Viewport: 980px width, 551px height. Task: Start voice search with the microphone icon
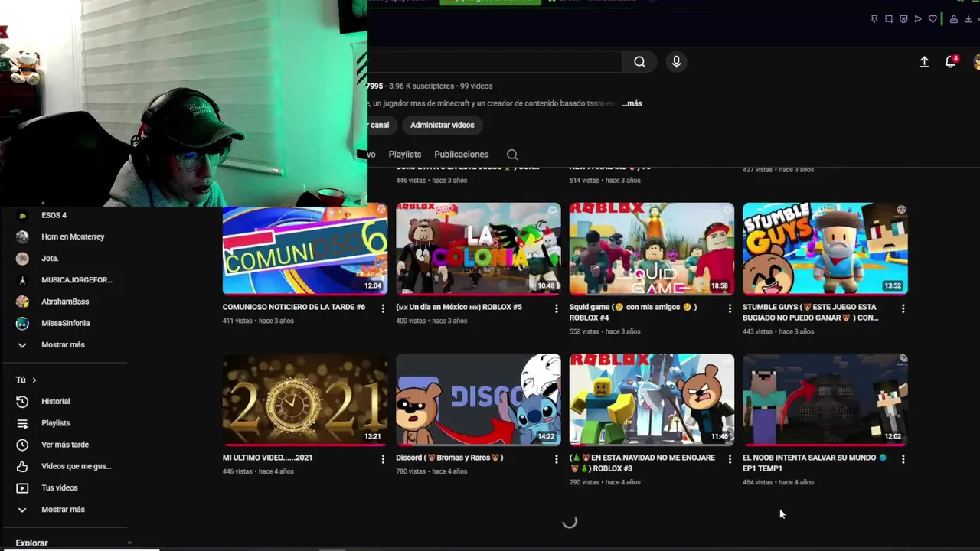click(676, 62)
